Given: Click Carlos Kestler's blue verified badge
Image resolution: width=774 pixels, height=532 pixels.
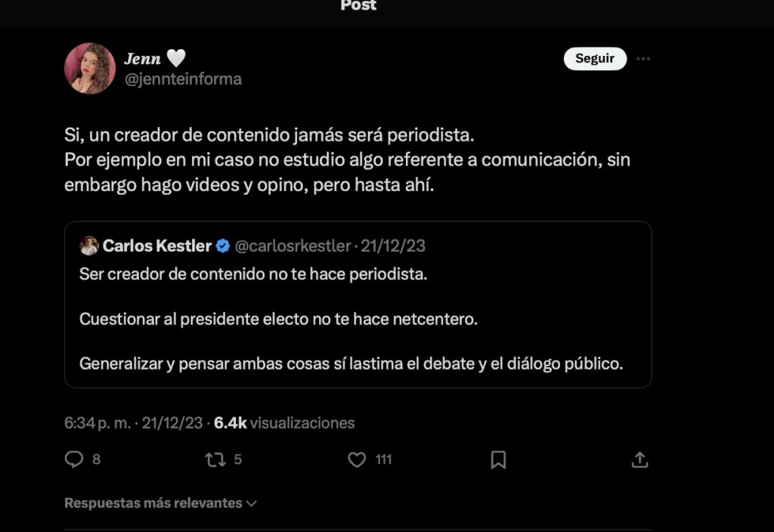Looking at the screenshot, I should [223, 246].
